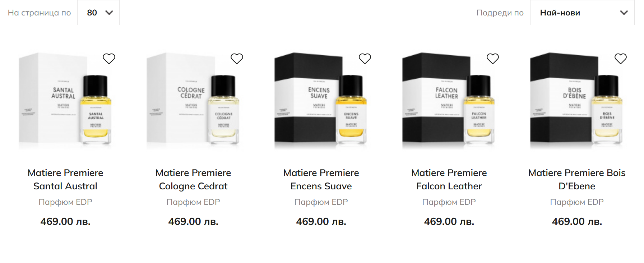Toggle wishlist heart for Encens Suave
644x263 pixels.
coord(365,59)
